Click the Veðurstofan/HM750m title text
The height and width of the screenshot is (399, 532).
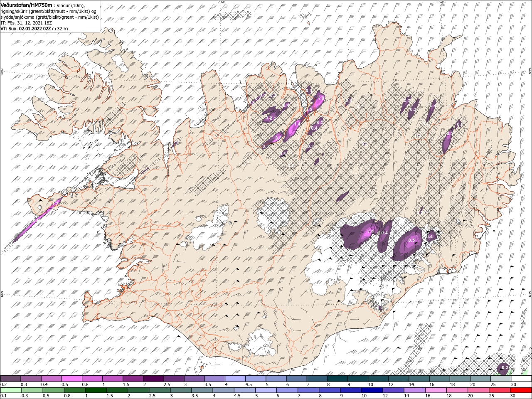tap(27, 5)
